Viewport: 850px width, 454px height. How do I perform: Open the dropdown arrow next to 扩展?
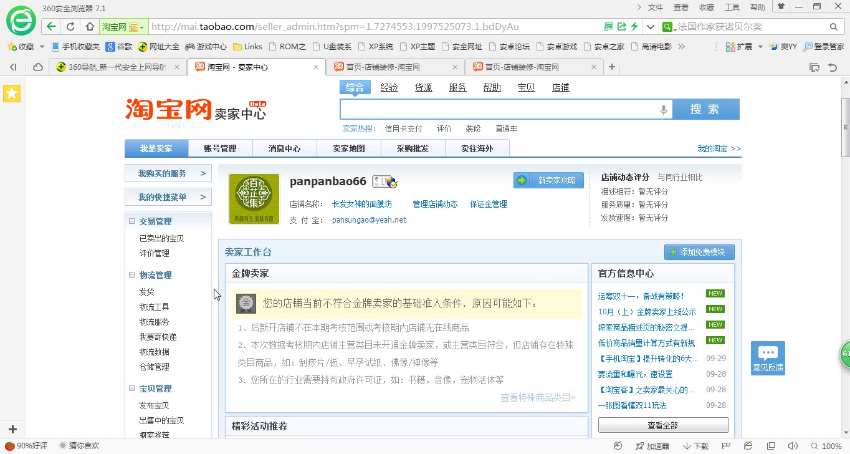click(x=760, y=47)
